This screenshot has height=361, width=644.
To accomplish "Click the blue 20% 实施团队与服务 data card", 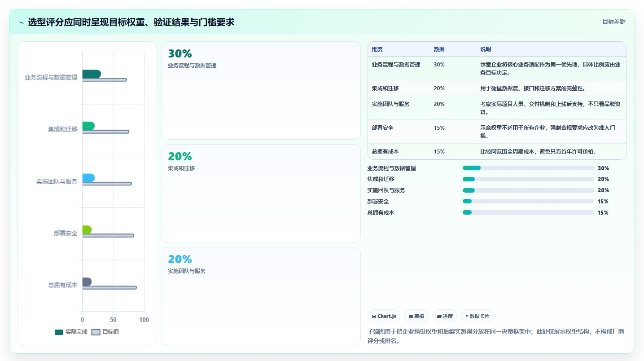I will coord(261,296).
